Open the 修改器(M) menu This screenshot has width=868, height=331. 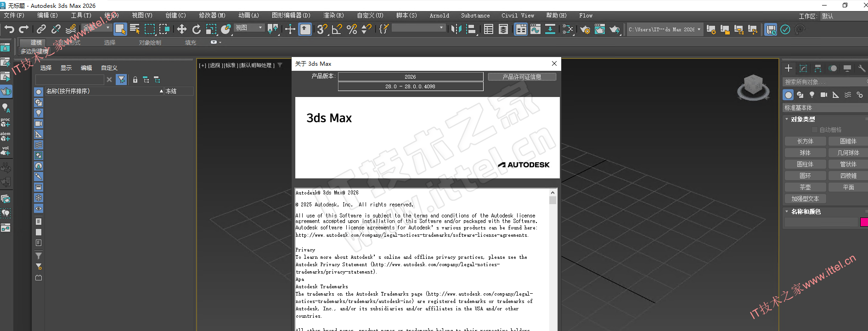click(x=212, y=16)
